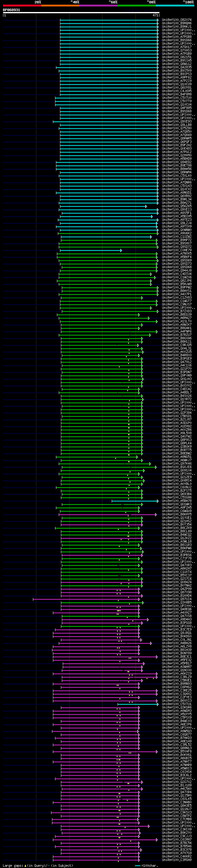Click the cyan alignment bar for UniRef100_C5XTU1
Screen dimensions: 197x868
[x=138, y=704]
